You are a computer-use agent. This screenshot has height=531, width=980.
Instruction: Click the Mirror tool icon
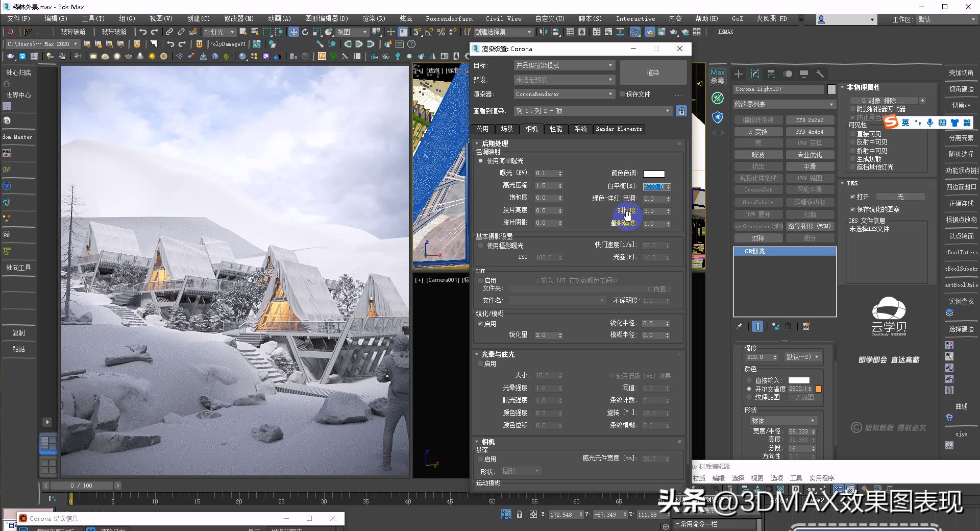544,32
